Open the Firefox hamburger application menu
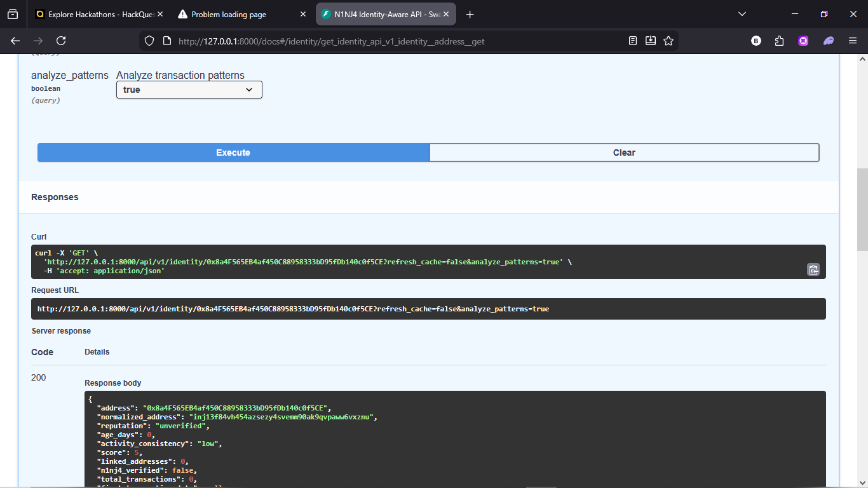The image size is (868, 488). [x=853, y=41]
